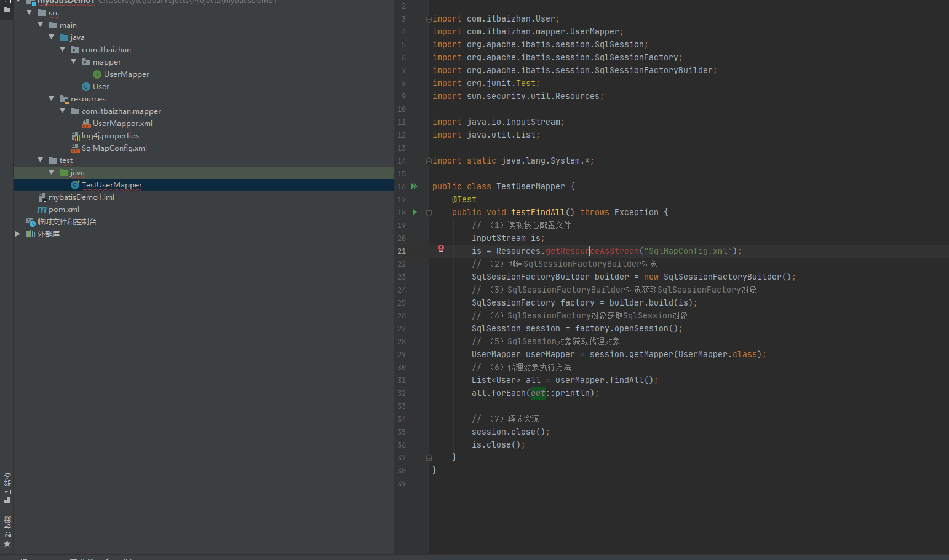
Task: Open the red error bulb on line 21
Action: coord(441,249)
